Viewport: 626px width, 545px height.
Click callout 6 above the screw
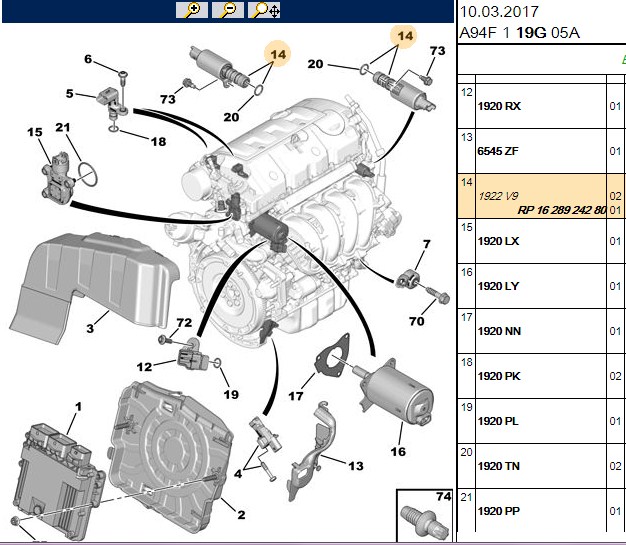tap(88, 59)
